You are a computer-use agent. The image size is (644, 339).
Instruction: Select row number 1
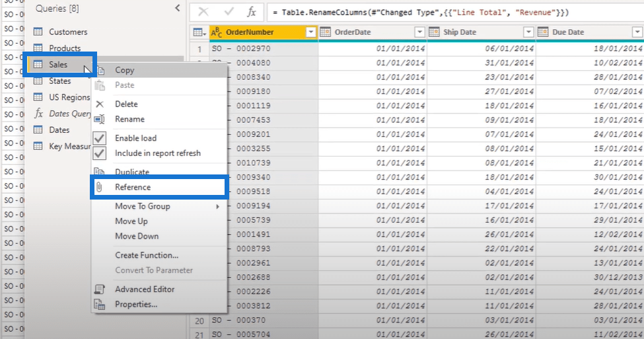coord(199,49)
